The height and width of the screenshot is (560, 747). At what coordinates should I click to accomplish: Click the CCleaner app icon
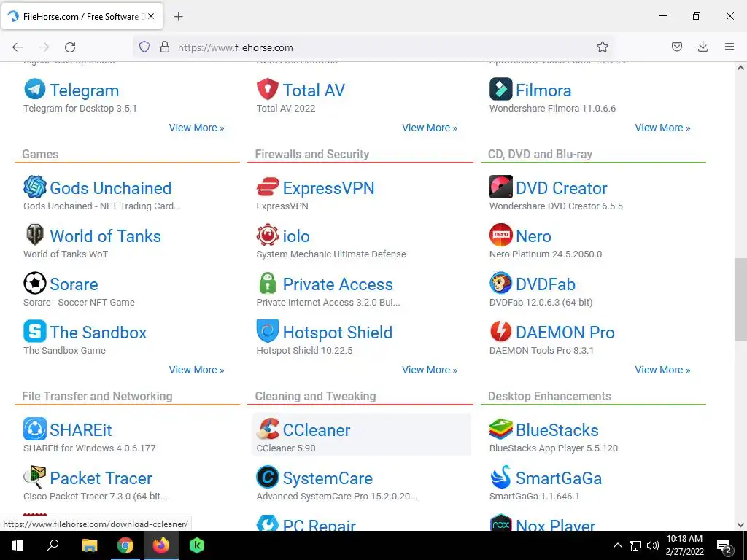click(x=267, y=429)
